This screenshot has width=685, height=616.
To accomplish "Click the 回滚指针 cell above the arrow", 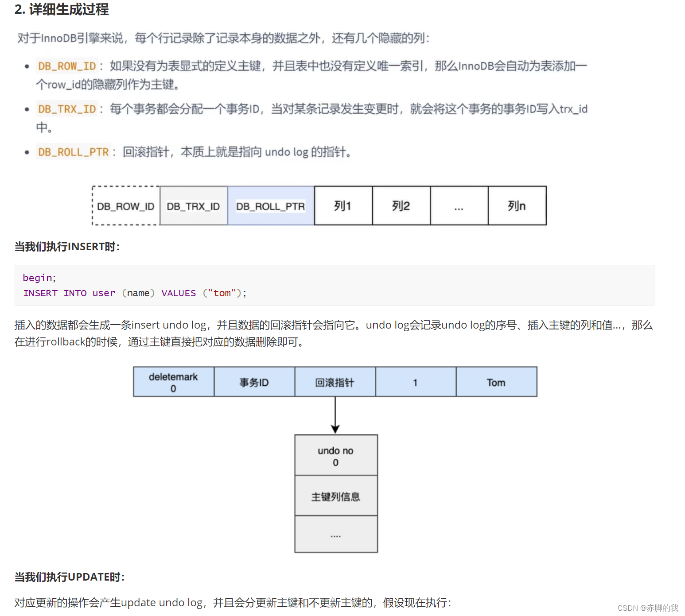I will tap(335, 381).
